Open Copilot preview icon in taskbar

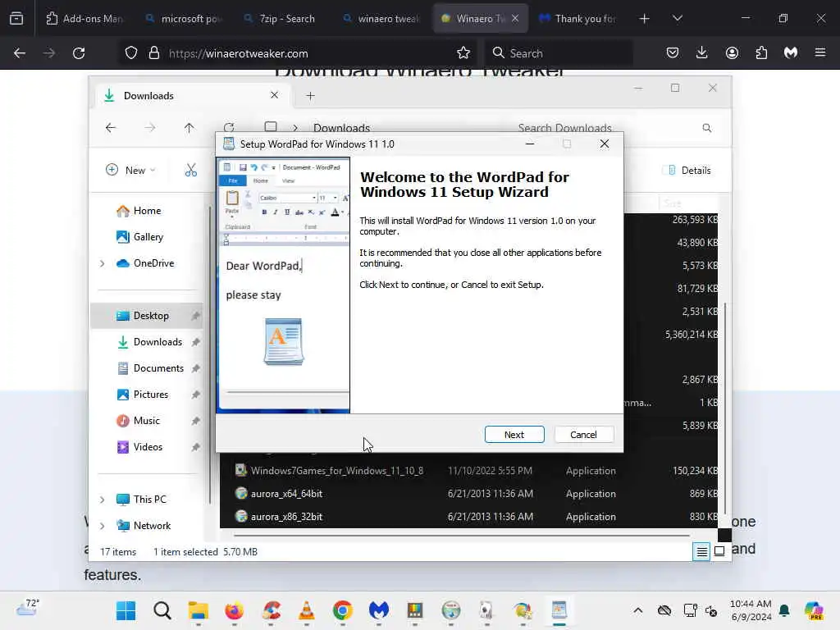tap(814, 610)
